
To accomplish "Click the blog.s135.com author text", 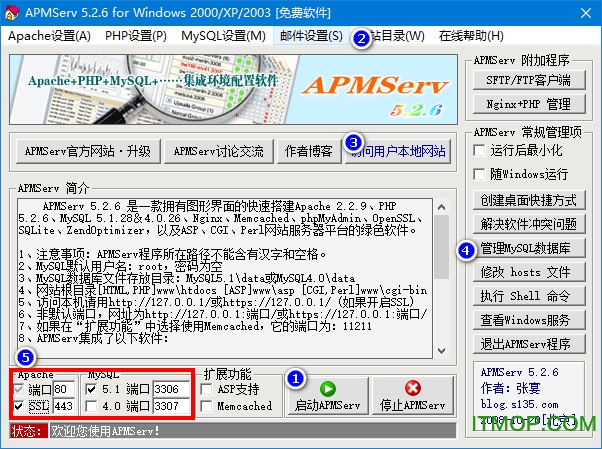I will 519,404.
